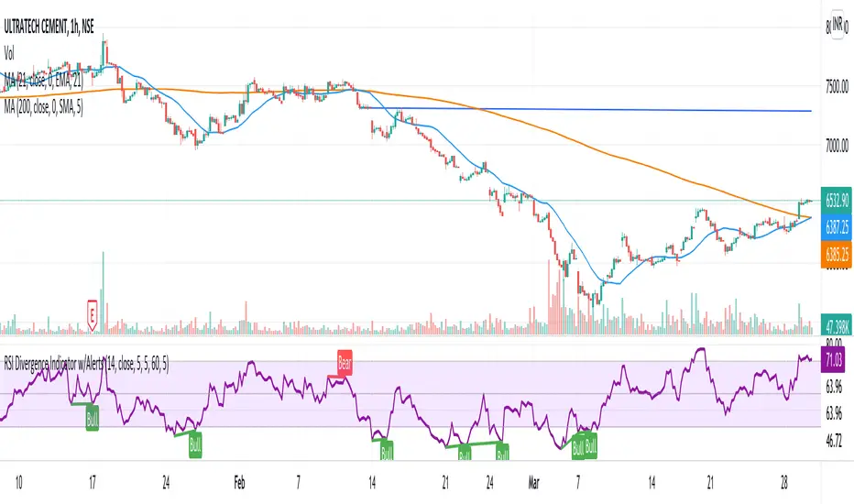
Task: Click the red earnings E marker
Action: click(92, 315)
